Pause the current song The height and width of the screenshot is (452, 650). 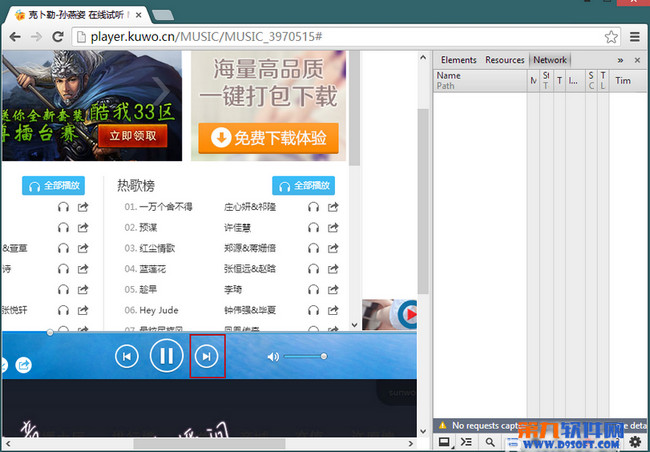click(x=166, y=355)
